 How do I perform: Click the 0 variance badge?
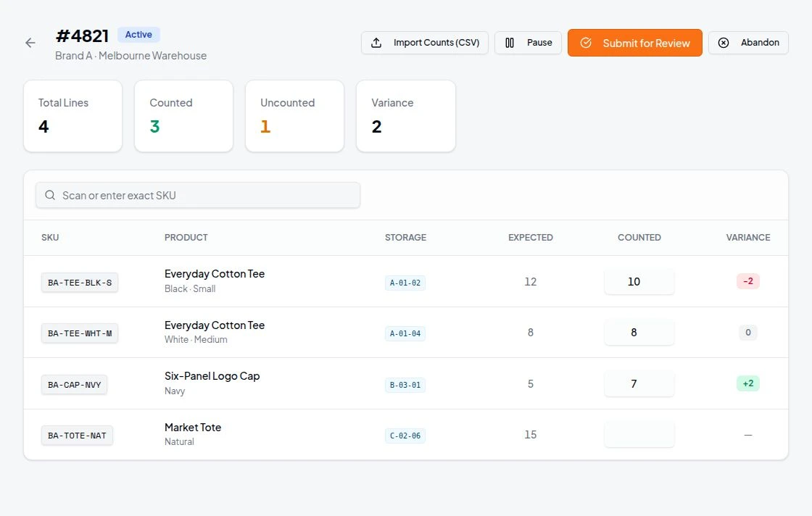[x=747, y=332]
